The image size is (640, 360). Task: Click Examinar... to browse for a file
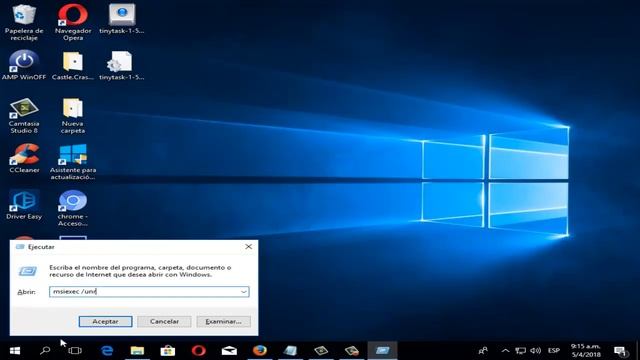click(x=223, y=322)
